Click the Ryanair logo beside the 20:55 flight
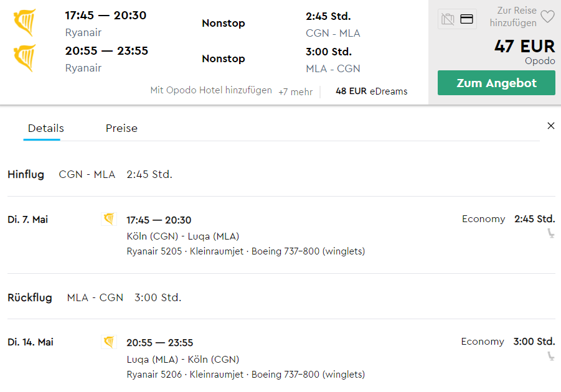The width and height of the screenshot is (561, 392). tap(23, 57)
